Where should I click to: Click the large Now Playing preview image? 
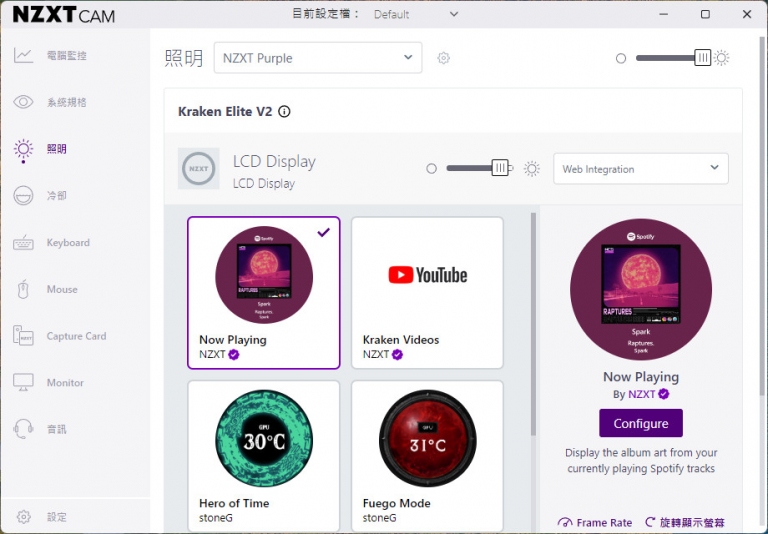coord(641,290)
